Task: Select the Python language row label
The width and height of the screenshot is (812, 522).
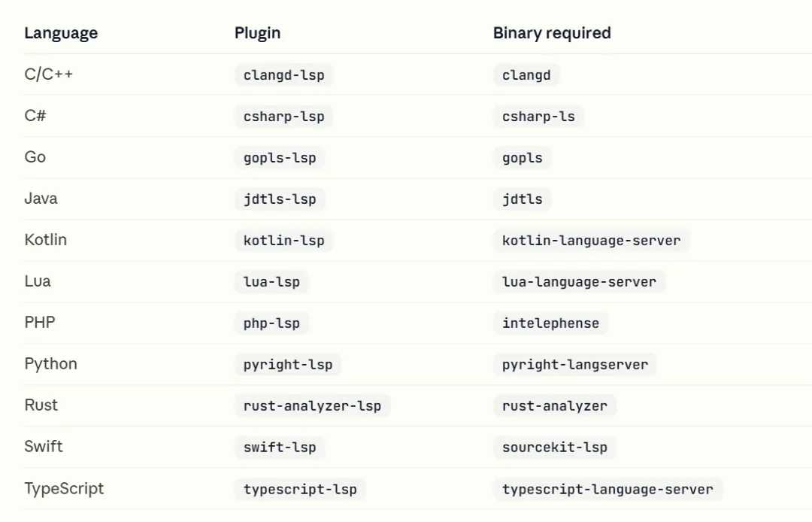Action: coord(51,364)
